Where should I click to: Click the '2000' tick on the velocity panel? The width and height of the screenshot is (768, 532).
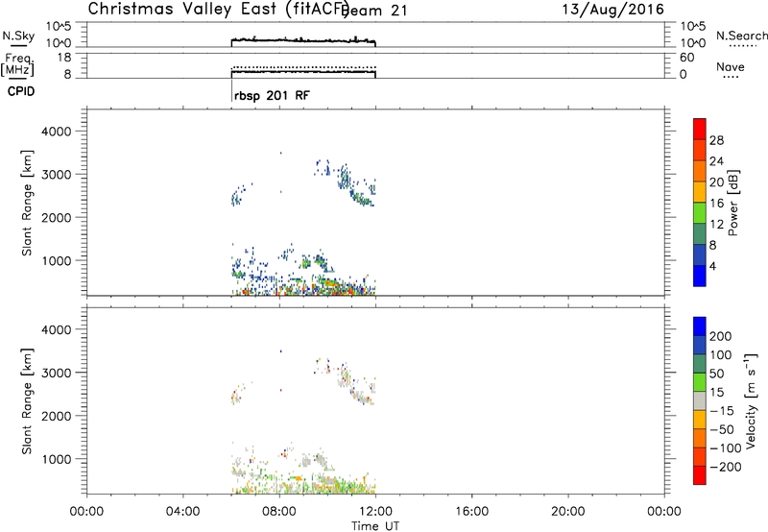[57, 416]
